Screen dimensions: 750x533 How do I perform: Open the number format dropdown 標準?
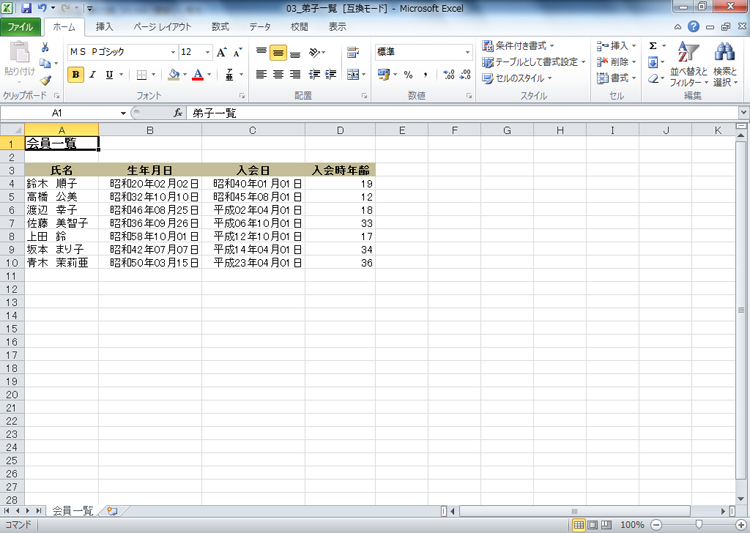coord(467,52)
